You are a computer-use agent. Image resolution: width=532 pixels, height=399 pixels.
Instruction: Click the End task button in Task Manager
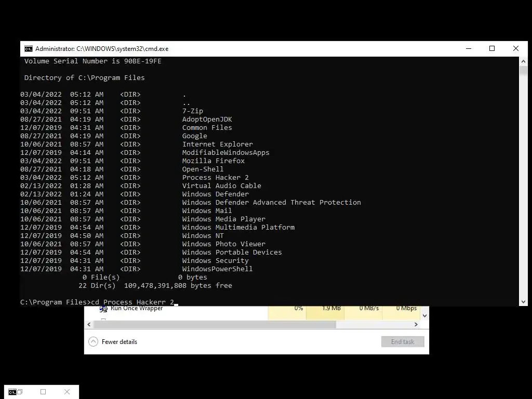(x=403, y=342)
